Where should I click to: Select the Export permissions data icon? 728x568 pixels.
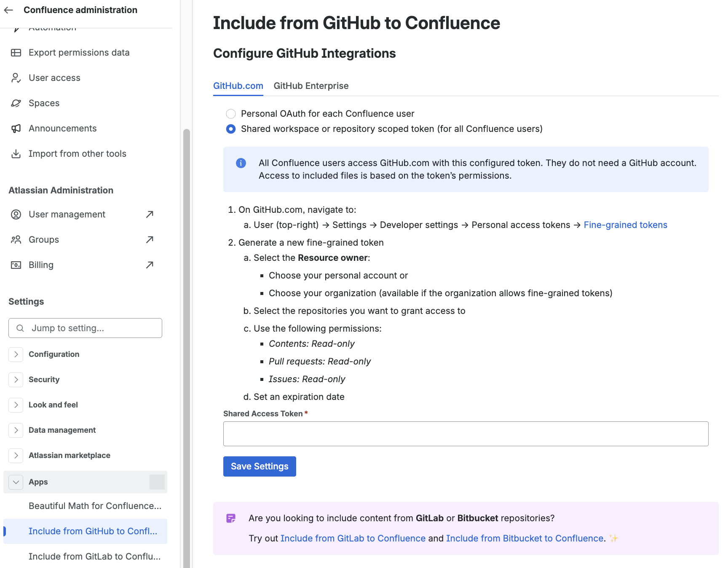click(16, 52)
